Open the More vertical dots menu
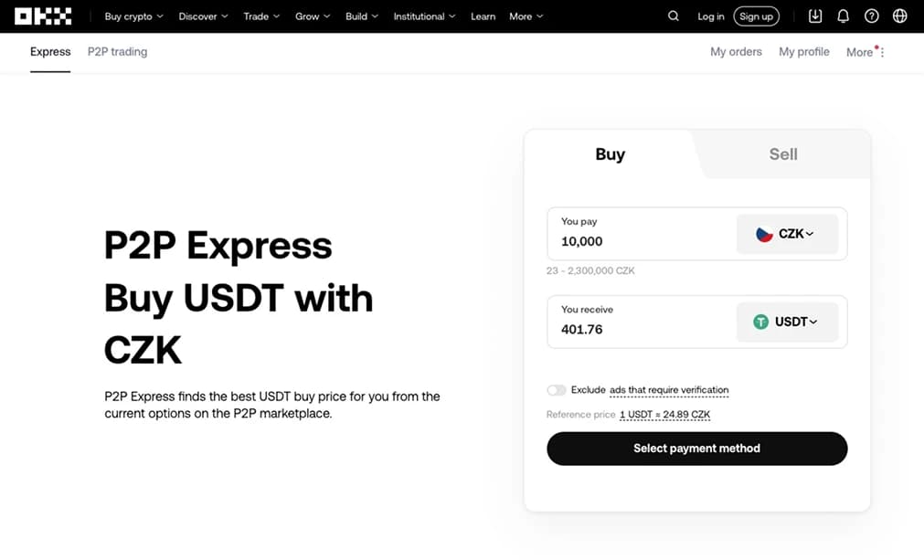The image size is (924, 560). pos(882,53)
